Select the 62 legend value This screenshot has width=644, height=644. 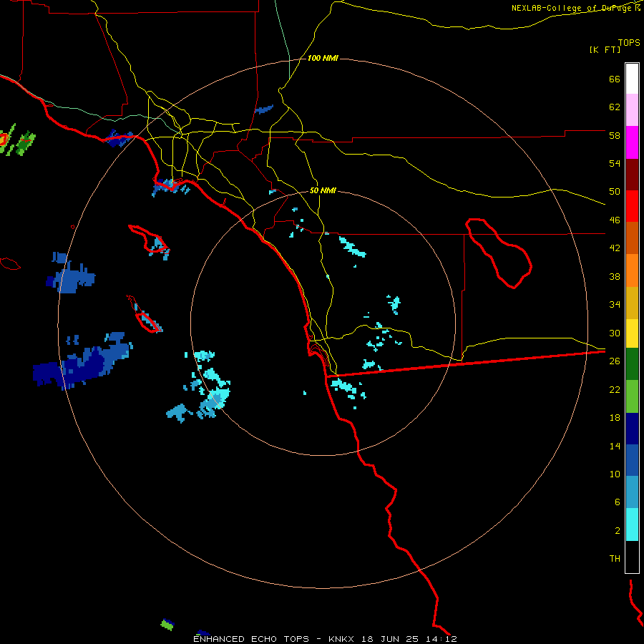coord(615,107)
